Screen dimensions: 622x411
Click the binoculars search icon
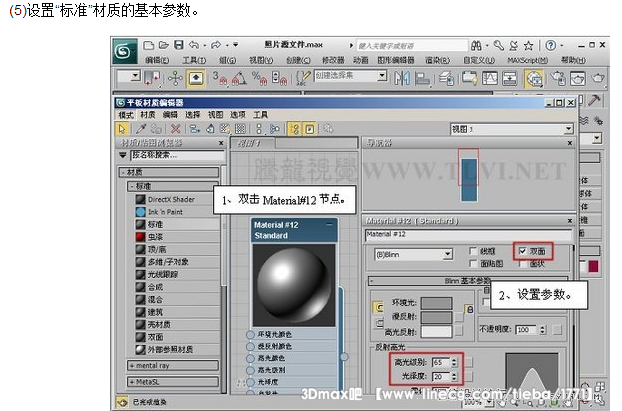(476, 46)
